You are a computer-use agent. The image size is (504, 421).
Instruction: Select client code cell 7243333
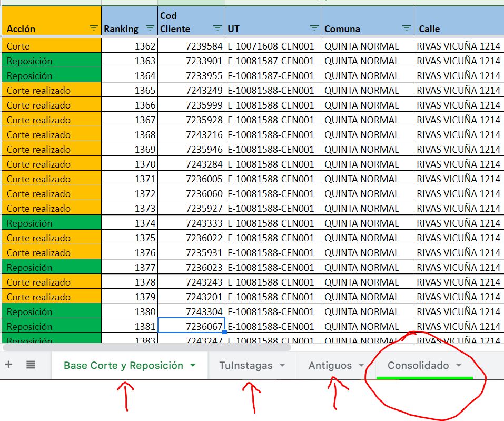[x=191, y=223]
